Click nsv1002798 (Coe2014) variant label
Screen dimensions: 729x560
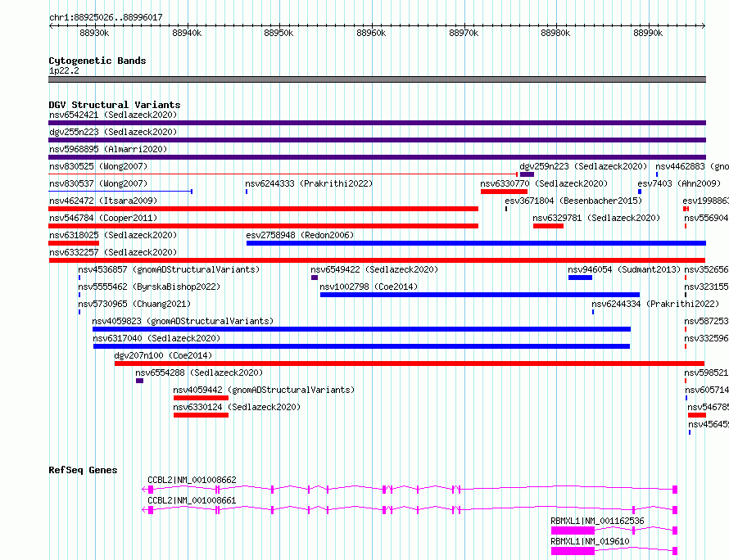click(369, 287)
